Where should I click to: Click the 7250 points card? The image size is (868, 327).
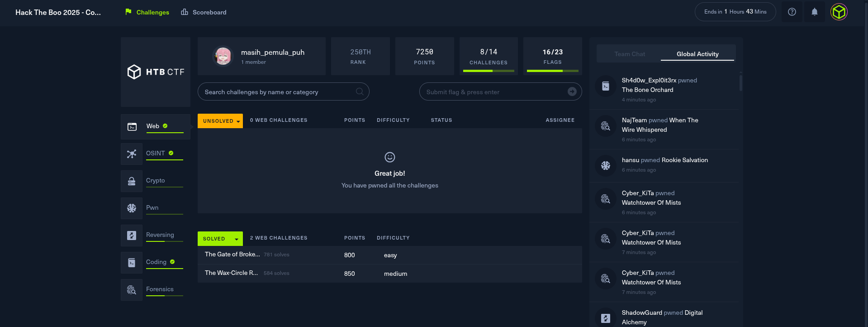(425, 56)
